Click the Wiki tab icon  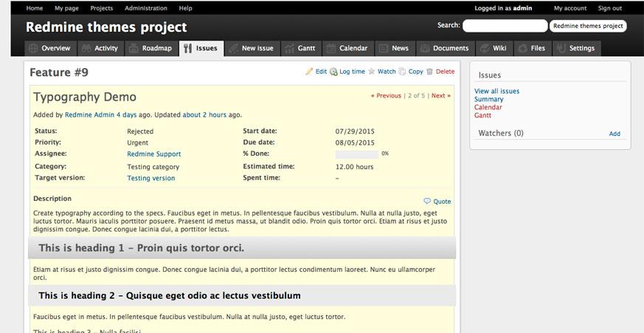[485, 48]
